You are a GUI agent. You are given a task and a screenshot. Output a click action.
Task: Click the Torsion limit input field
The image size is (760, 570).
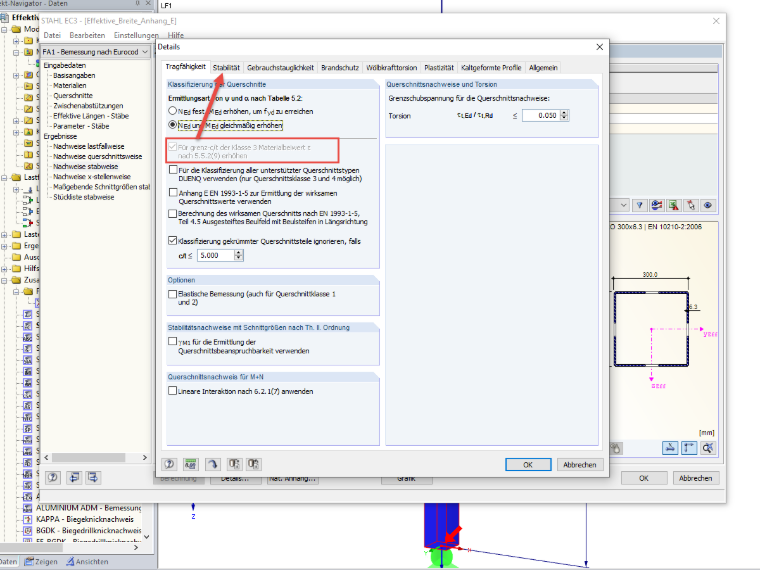541,115
